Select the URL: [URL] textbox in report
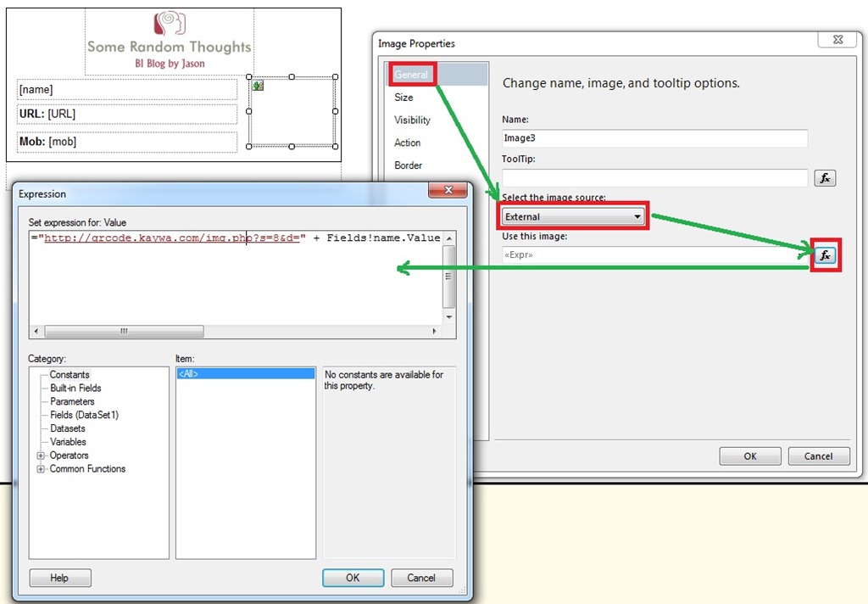This screenshot has height=604, width=868. tap(127, 115)
